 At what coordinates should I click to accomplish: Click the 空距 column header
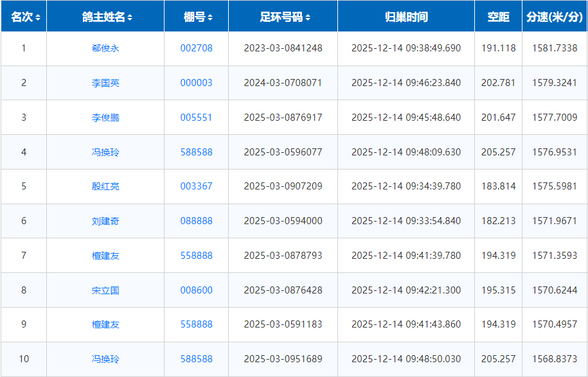click(x=498, y=17)
